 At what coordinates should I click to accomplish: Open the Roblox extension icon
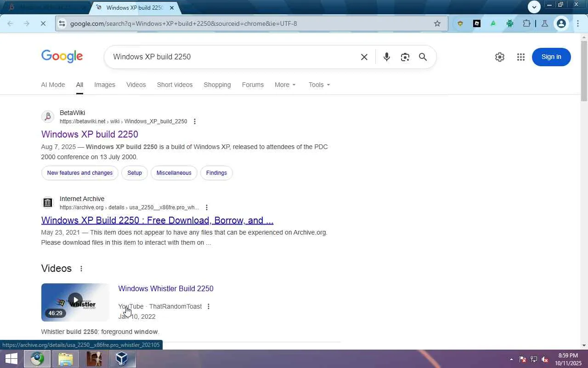coord(477,23)
